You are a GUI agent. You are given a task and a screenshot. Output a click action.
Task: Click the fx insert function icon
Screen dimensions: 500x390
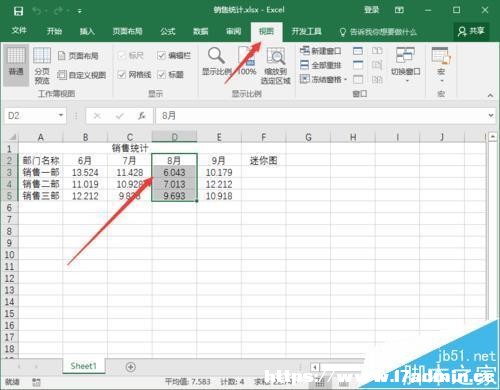pos(142,116)
